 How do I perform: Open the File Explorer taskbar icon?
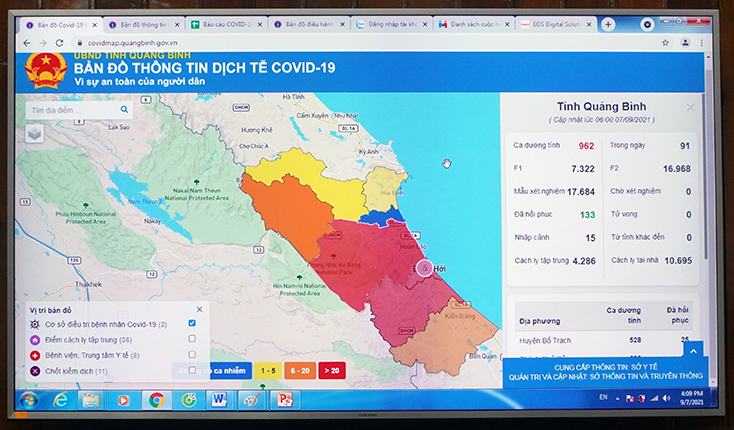(91, 401)
